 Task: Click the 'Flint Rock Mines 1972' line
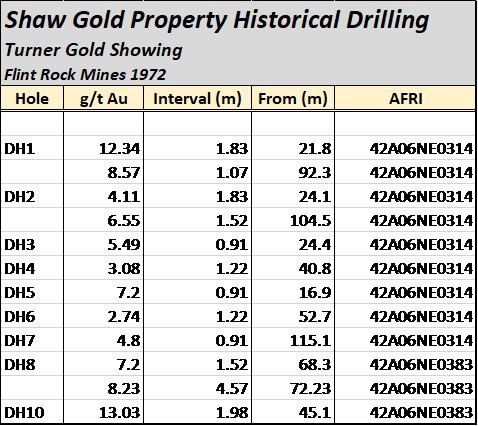[x=85, y=74]
